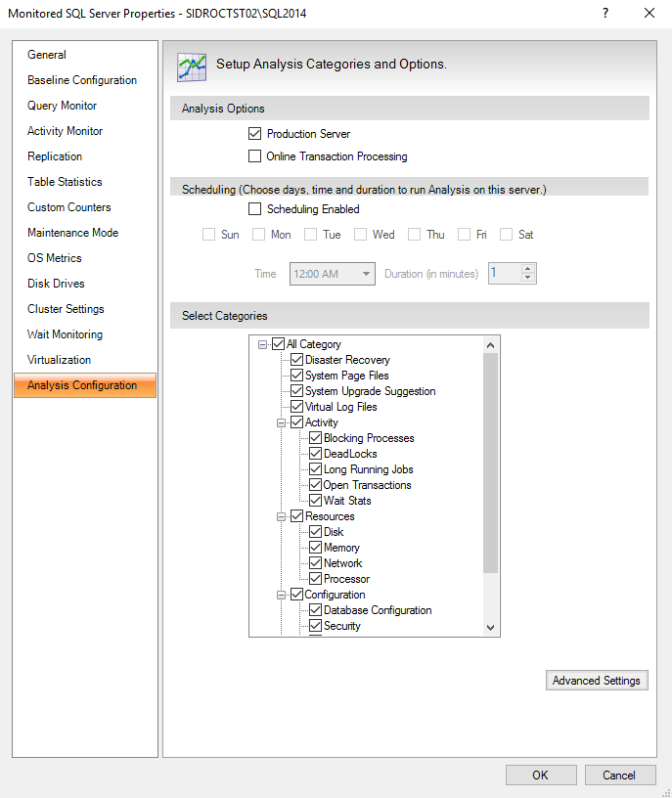Toggle the Configuration group checkbox
The width and height of the screenshot is (672, 798).
296,595
